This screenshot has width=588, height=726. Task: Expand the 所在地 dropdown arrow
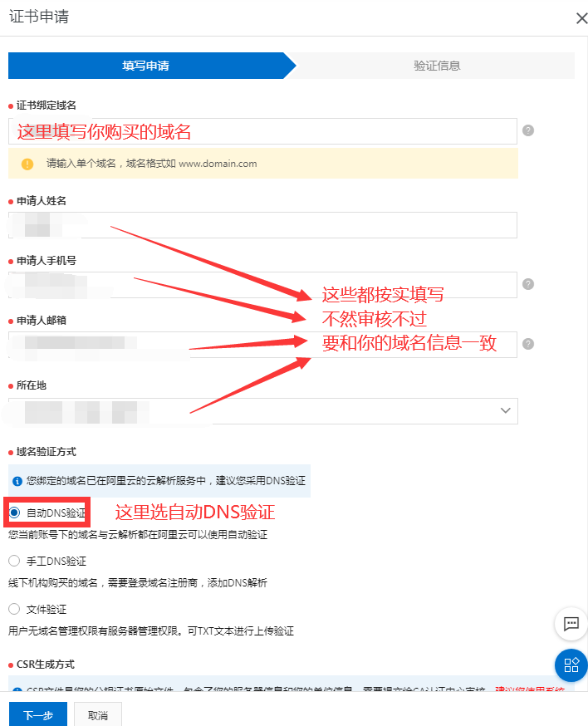click(x=505, y=410)
